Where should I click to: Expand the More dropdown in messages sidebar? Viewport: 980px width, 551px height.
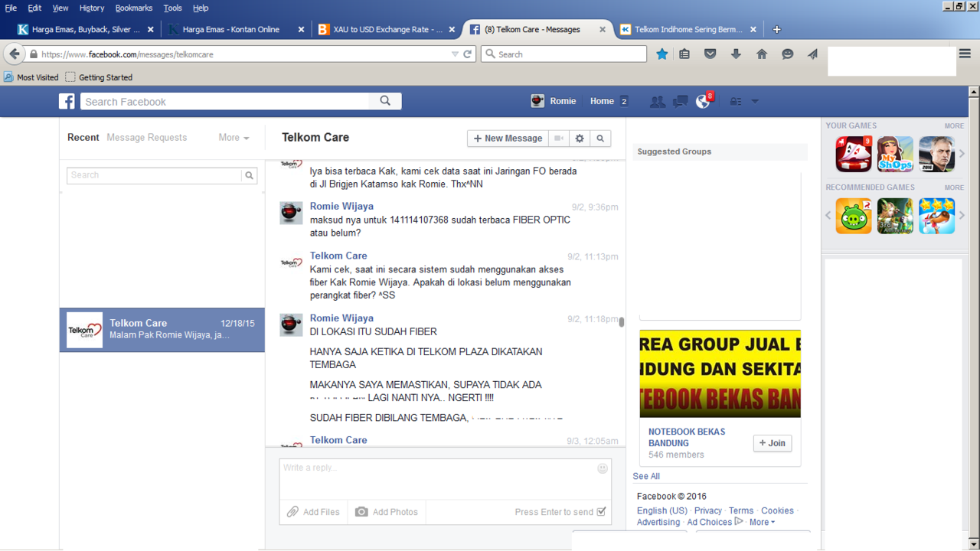(234, 138)
